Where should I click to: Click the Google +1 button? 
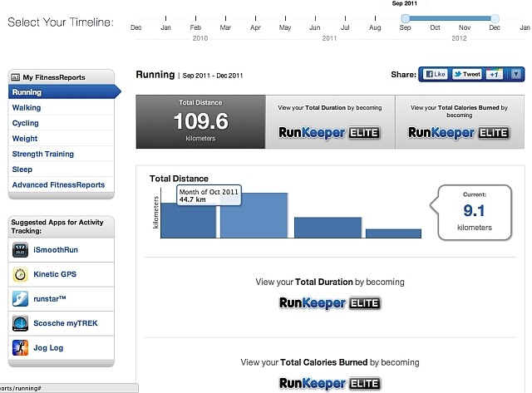494,74
